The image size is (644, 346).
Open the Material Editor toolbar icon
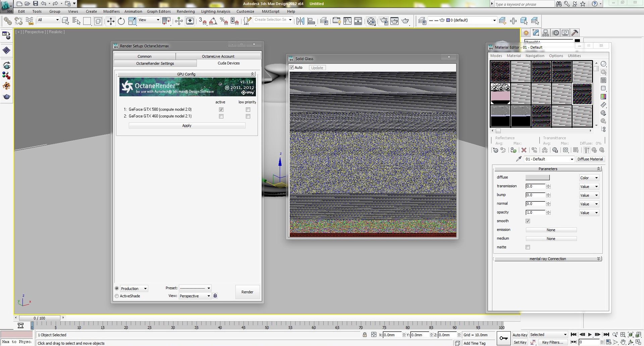click(x=371, y=21)
